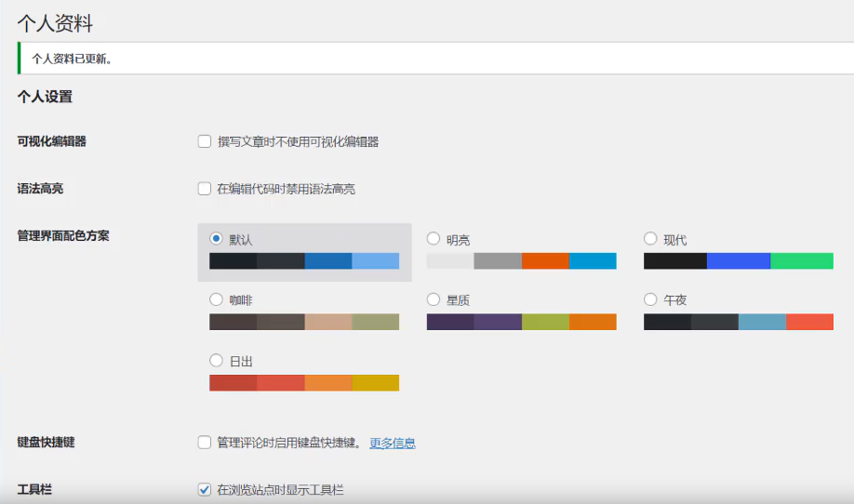
Task: Select the 日出 color scheme radio
Action: click(x=216, y=360)
